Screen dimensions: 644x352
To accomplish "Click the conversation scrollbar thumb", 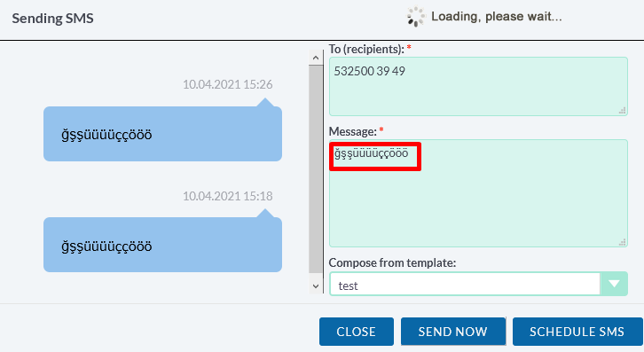I will point(316,168).
